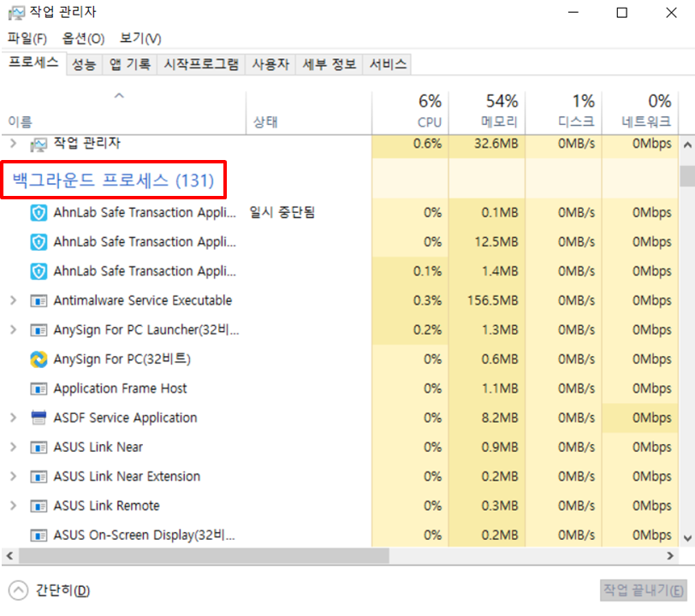Click the AnySign For PC(32비트) icon
The height and width of the screenshot is (616, 695).
pyautogui.click(x=39, y=359)
